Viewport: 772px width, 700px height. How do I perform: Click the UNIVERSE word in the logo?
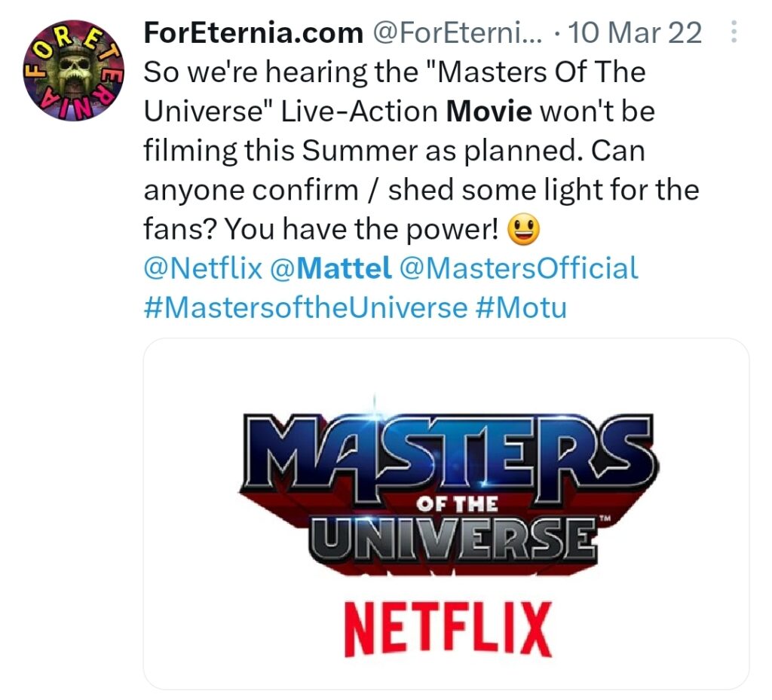click(x=452, y=538)
